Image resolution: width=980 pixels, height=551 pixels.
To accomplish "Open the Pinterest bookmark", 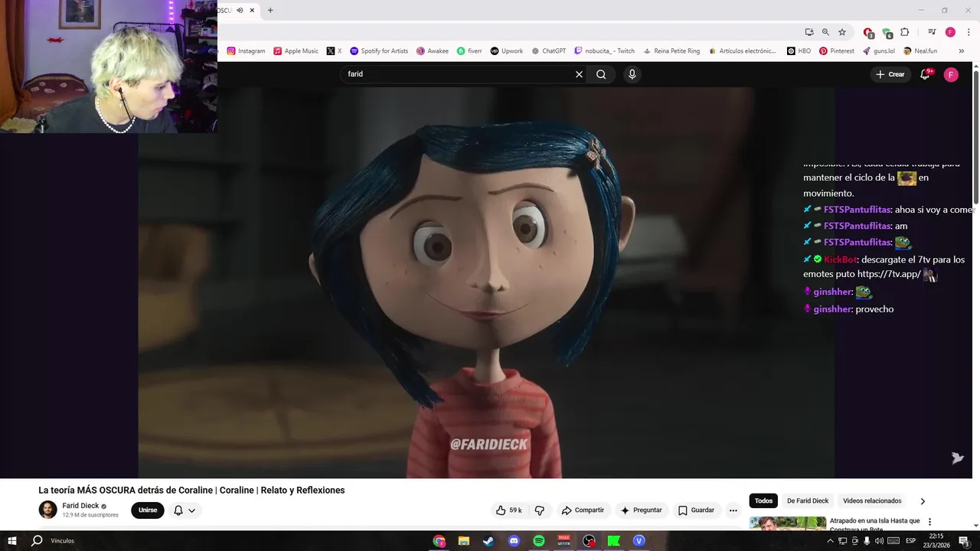I will 836,51.
